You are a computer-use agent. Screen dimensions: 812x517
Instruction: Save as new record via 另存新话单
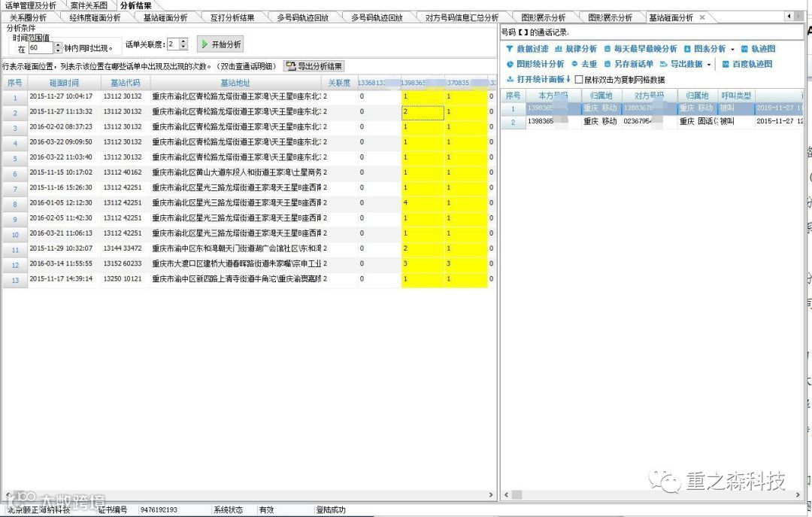[629, 64]
